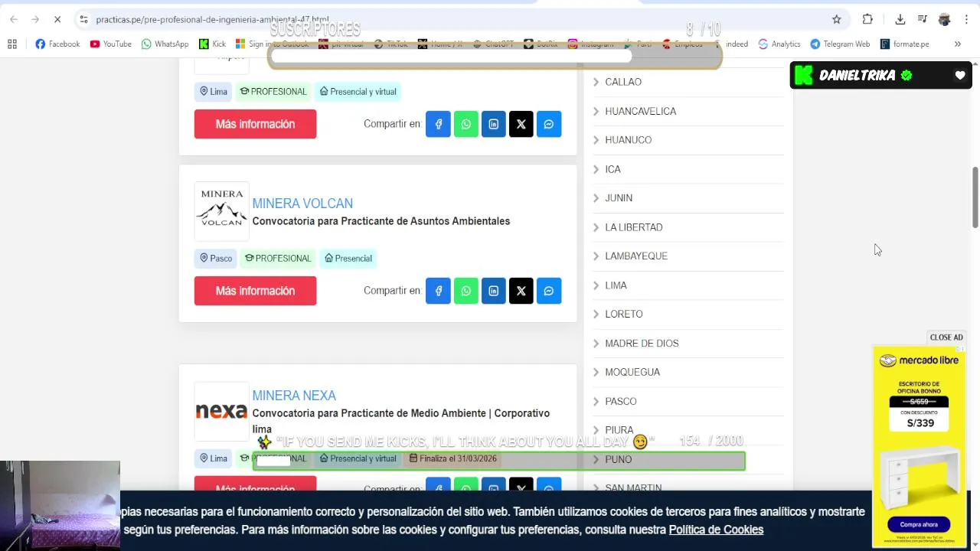Click the Minera Volcan logo thumbnail
This screenshot has height=551, width=980.
point(221,211)
